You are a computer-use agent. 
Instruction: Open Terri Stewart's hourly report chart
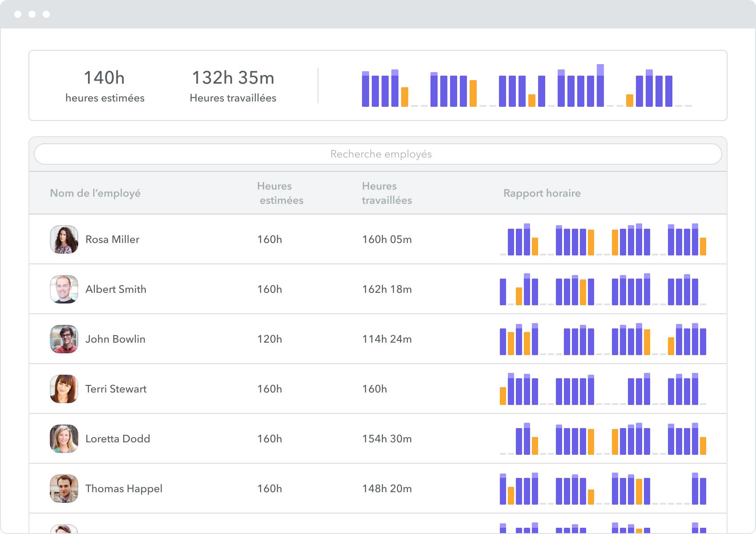(603, 389)
